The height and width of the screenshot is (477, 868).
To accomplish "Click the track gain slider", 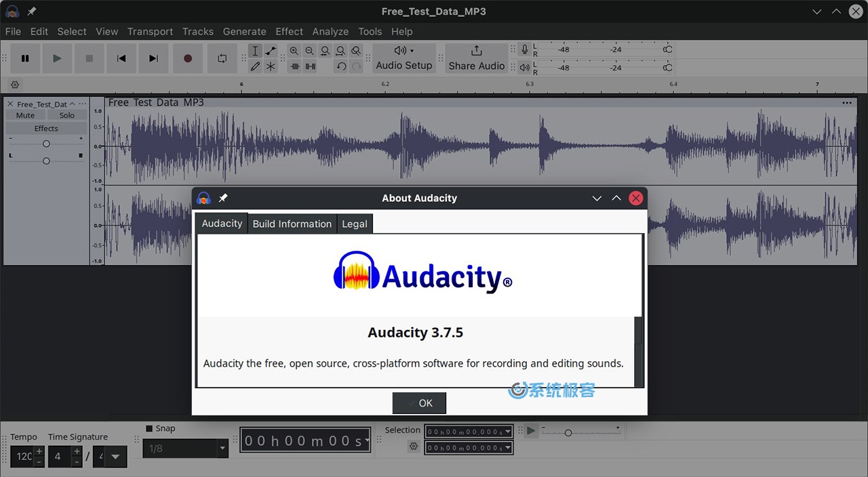I will [x=46, y=144].
